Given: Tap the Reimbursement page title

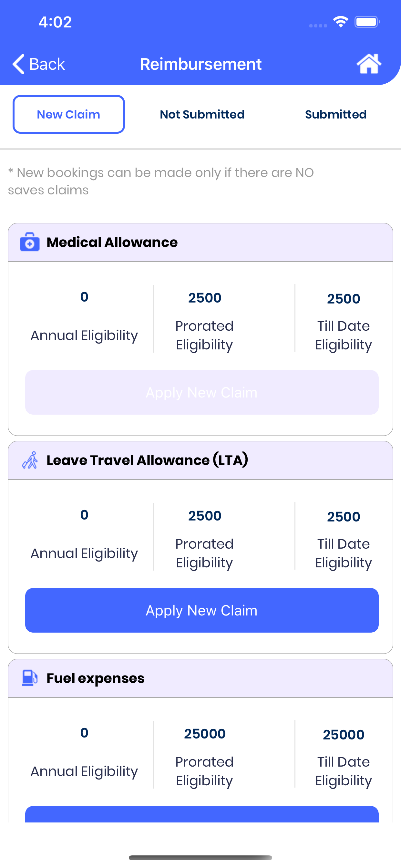Looking at the screenshot, I should (x=200, y=64).
